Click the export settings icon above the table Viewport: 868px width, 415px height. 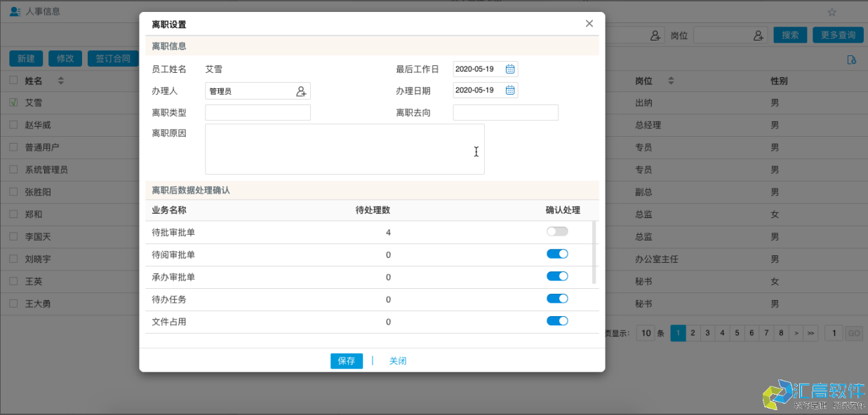pyautogui.click(x=851, y=61)
